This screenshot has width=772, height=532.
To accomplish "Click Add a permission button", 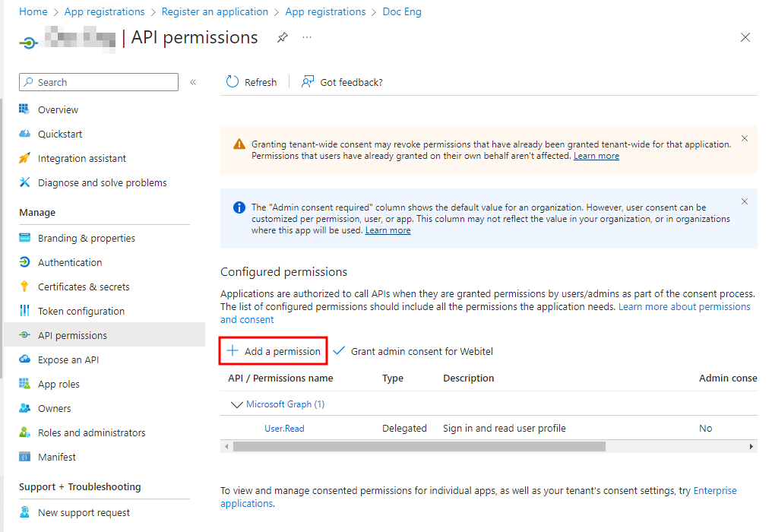I will point(274,351).
